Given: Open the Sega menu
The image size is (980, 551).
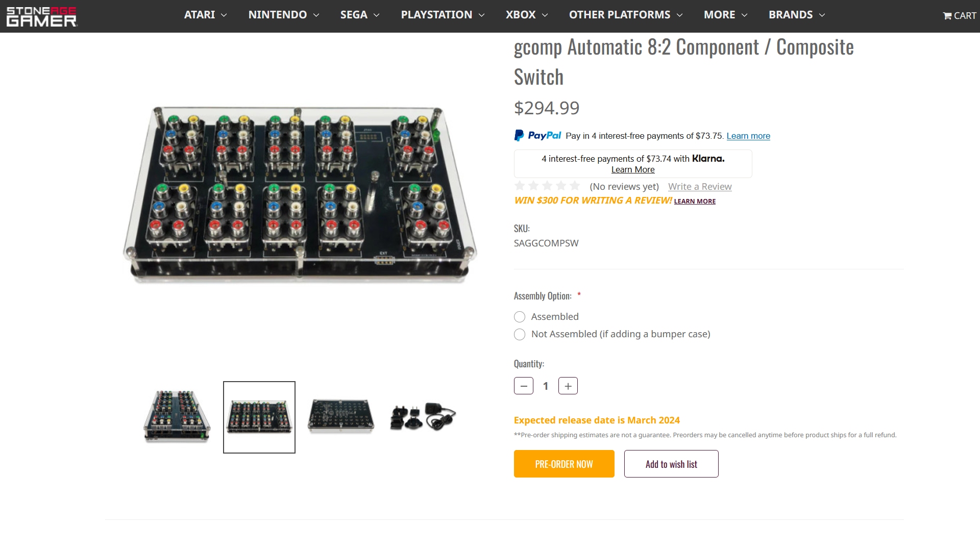Looking at the screenshot, I should pos(359,15).
